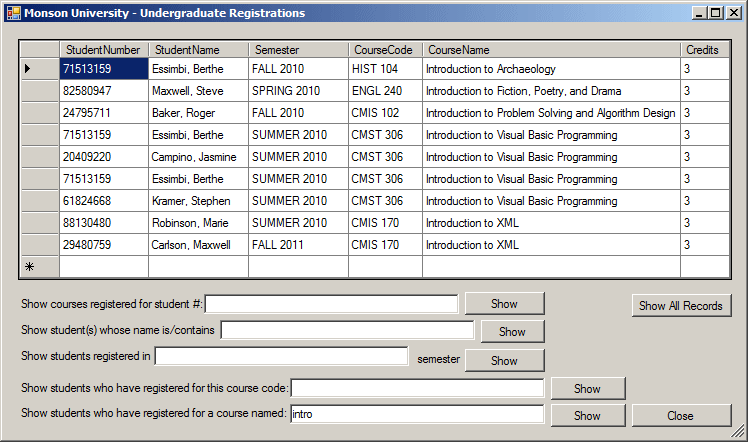Select cell '24795711'
The width and height of the screenshot is (748, 442).
(x=104, y=113)
